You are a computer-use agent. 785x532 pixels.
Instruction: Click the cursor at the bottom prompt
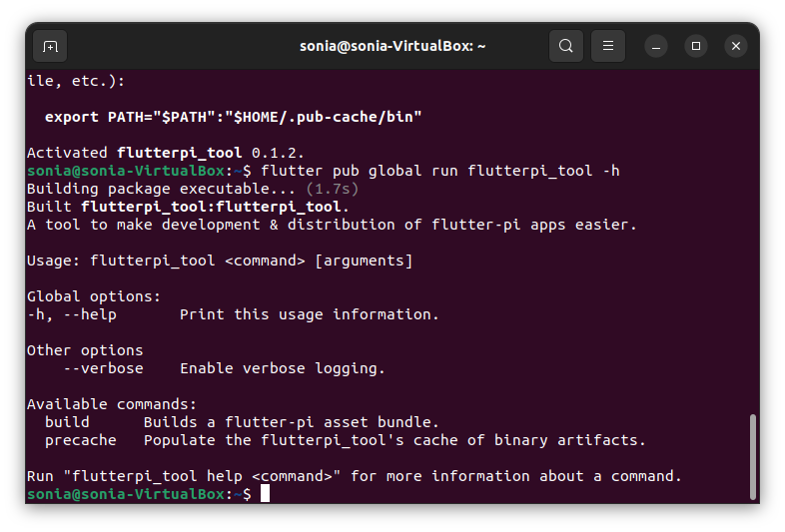(x=265, y=493)
